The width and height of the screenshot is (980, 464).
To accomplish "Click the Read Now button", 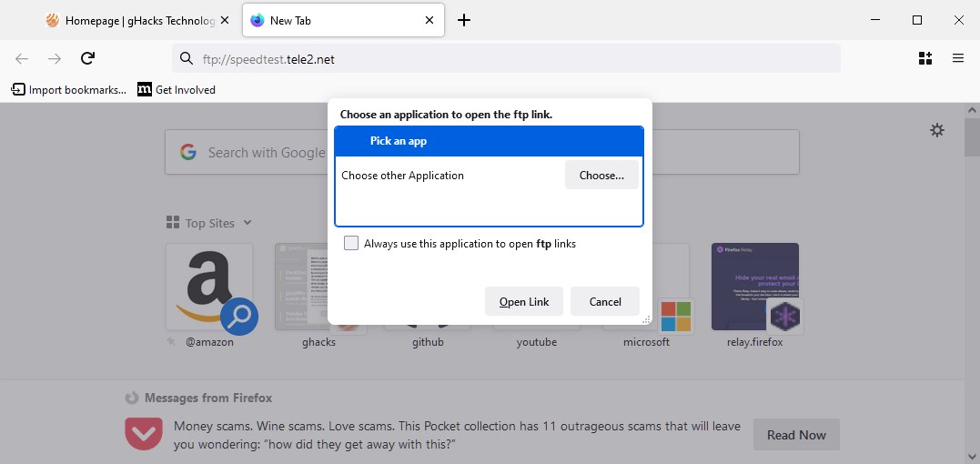I will [796, 435].
